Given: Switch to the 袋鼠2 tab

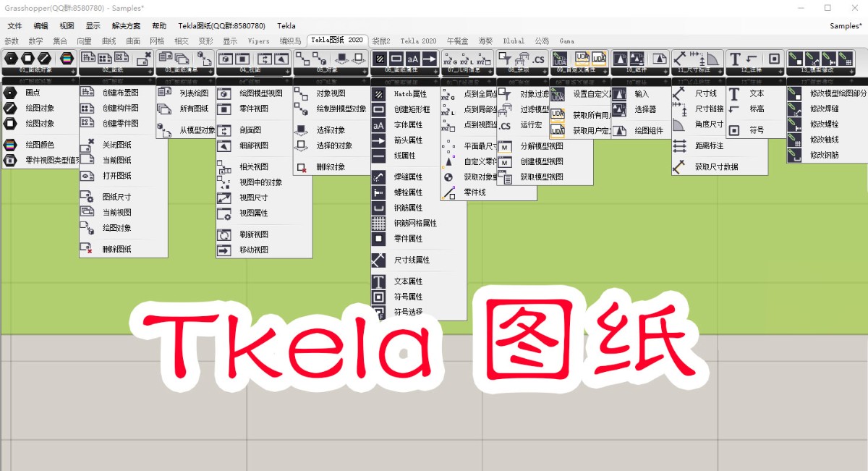Looking at the screenshot, I should [381, 41].
